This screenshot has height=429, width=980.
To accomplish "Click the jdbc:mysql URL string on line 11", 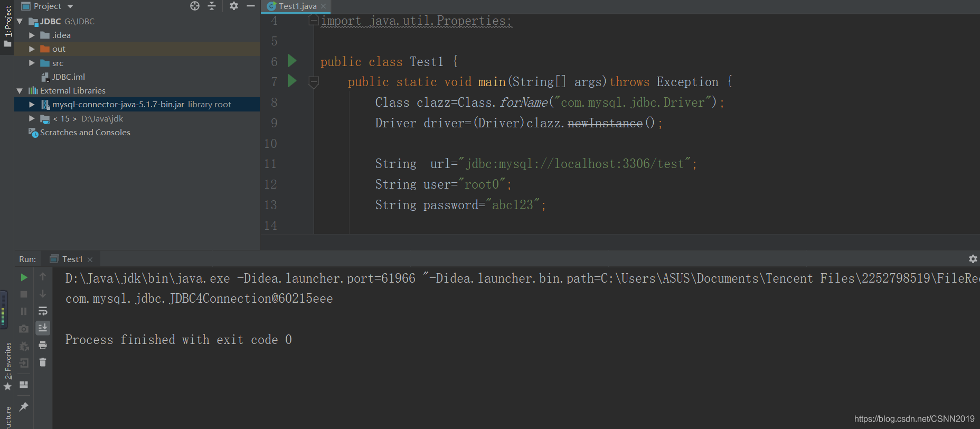I will pyautogui.click(x=574, y=164).
